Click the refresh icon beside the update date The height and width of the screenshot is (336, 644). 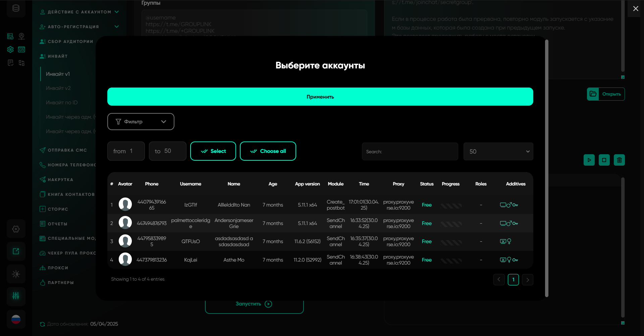(42, 324)
